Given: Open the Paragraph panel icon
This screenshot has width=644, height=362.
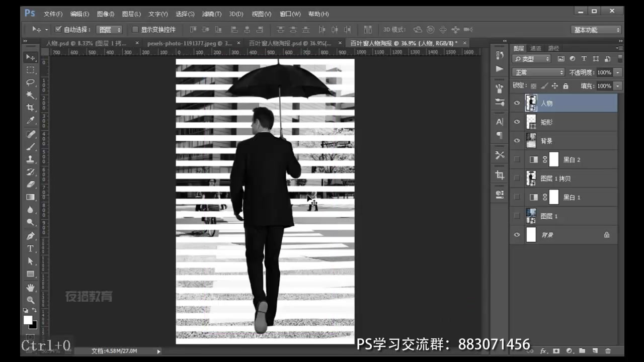Looking at the screenshot, I should 500,135.
